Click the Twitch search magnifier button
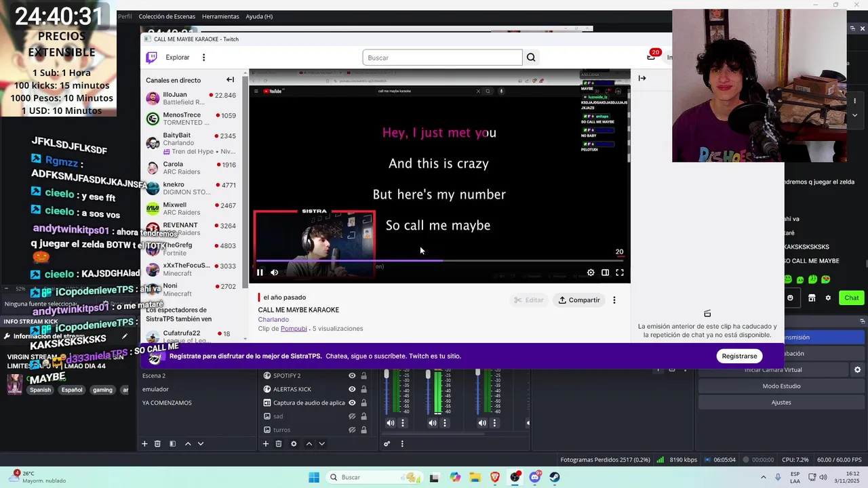Image resolution: width=868 pixels, height=488 pixels. pos(531,58)
